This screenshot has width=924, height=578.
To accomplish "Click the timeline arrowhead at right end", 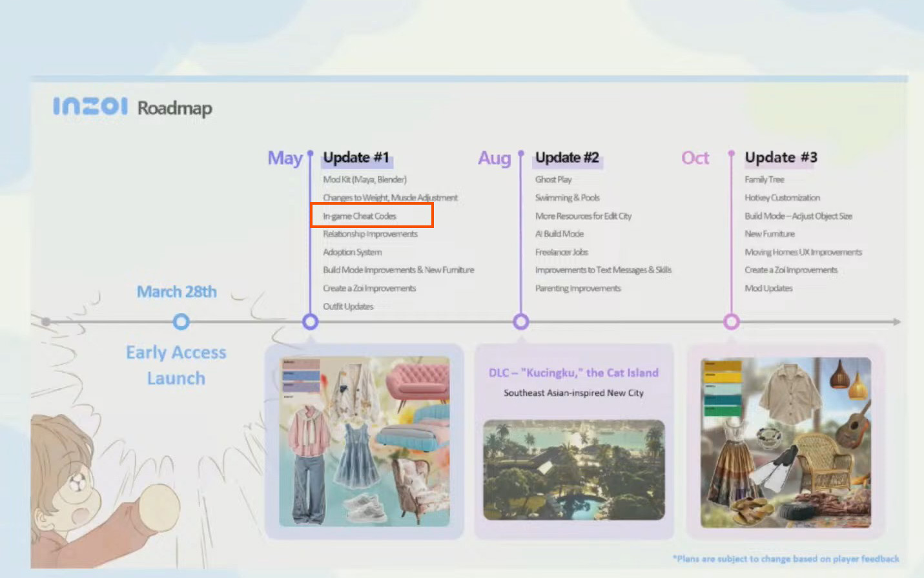I will 897,321.
